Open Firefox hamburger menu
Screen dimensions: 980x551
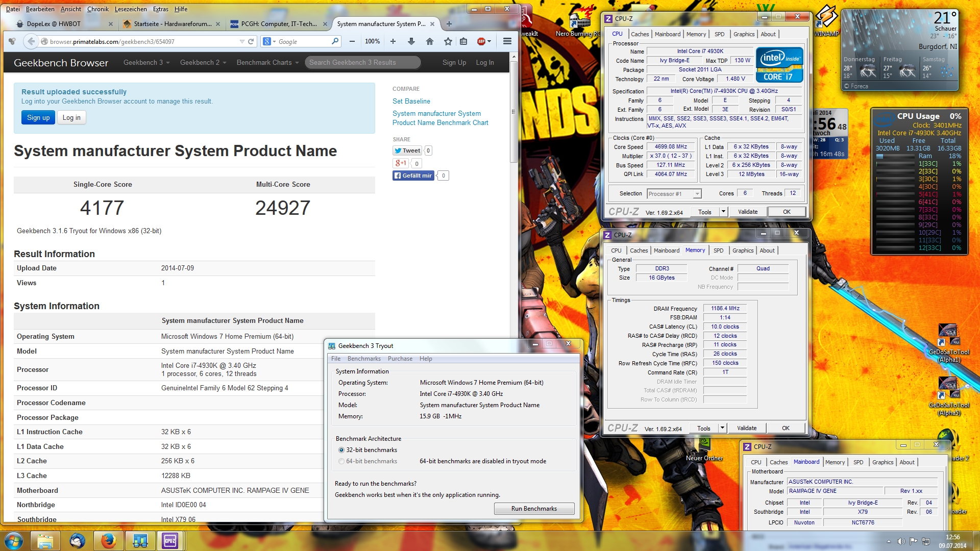pyautogui.click(x=507, y=41)
